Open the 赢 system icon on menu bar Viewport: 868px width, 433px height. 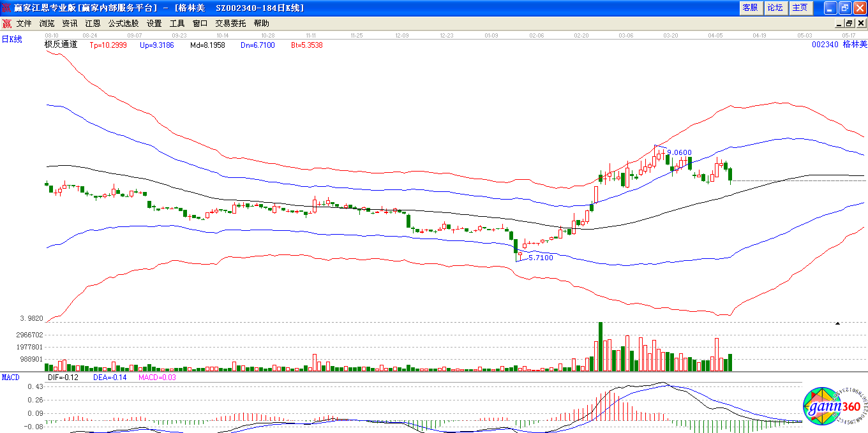click(x=6, y=24)
